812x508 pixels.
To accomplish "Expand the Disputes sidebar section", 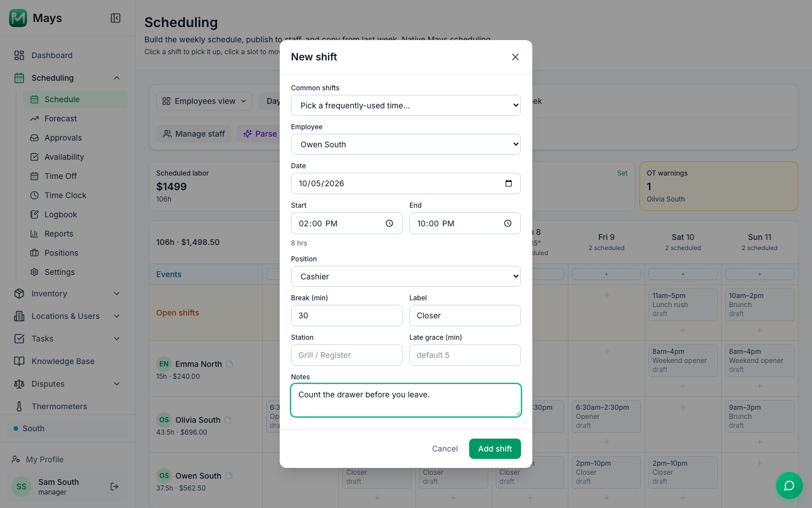I will (x=117, y=384).
